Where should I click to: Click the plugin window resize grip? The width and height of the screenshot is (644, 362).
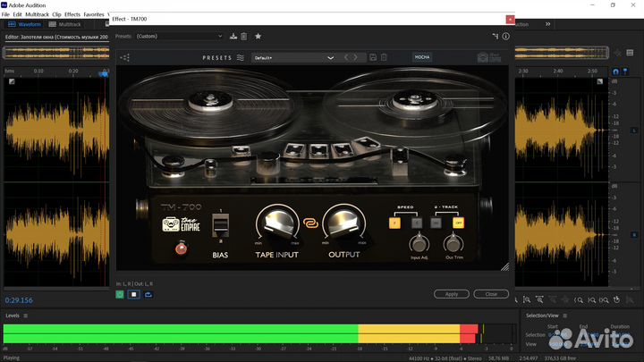pos(505,266)
